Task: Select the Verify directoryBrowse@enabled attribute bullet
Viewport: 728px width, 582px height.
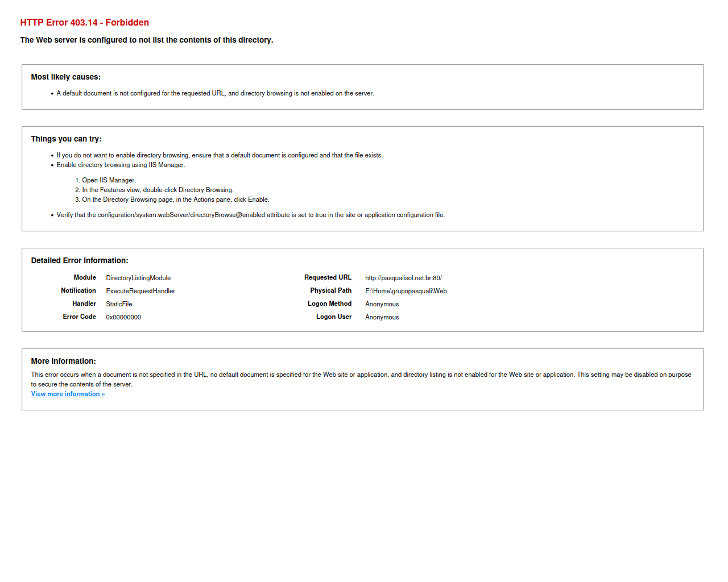Action: pyautogui.click(x=251, y=215)
